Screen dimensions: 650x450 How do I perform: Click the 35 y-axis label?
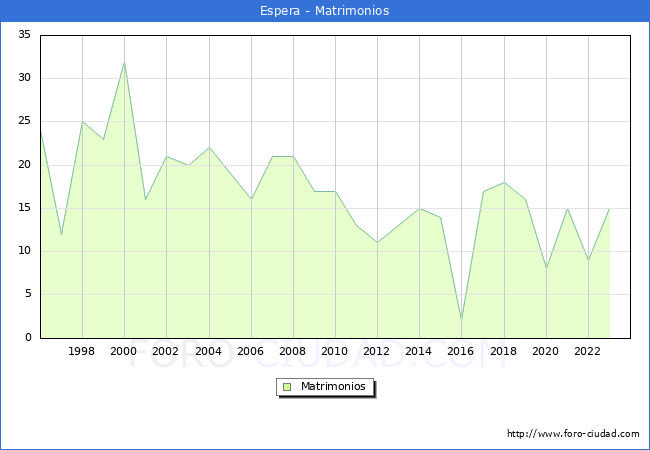(x=24, y=34)
